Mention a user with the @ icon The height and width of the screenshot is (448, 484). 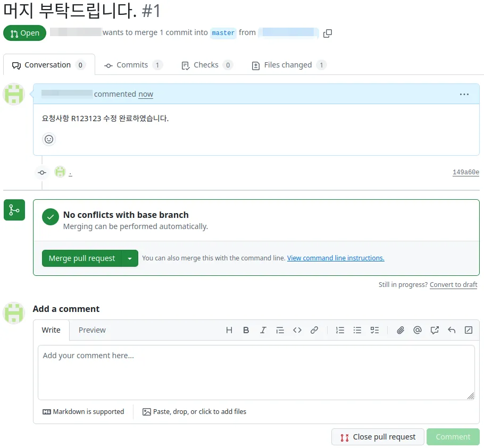pos(418,330)
